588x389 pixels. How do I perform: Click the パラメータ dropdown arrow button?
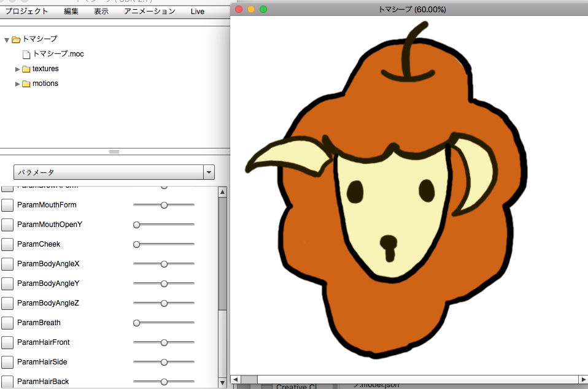click(209, 172)
